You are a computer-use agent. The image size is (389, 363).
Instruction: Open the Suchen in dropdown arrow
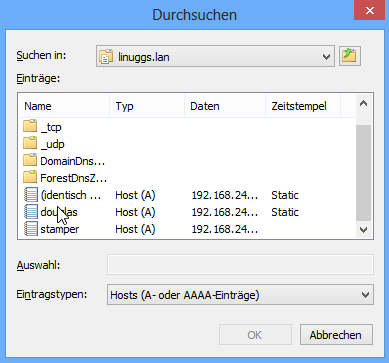326,57
